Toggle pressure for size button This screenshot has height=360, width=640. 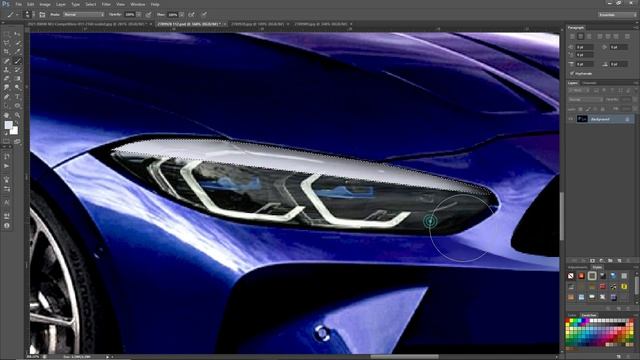[204, 14]
